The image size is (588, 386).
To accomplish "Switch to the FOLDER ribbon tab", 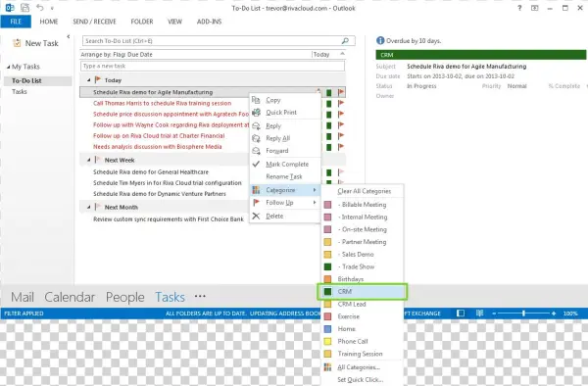I will (142, 22).
